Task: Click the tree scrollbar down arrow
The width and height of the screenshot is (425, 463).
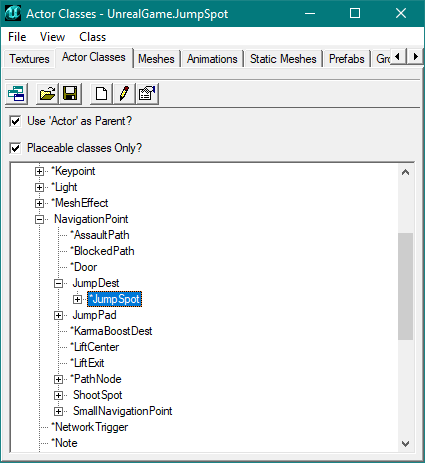Action: pyautogui.click(x=405, y=444)
